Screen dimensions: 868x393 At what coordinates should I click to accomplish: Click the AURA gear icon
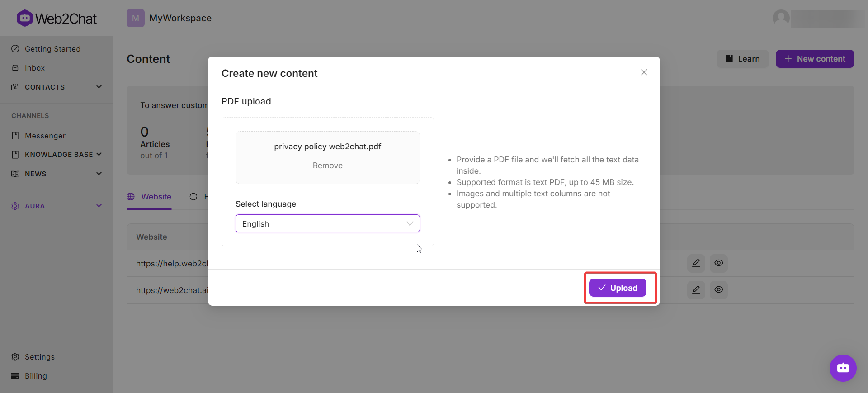point(15,206)
